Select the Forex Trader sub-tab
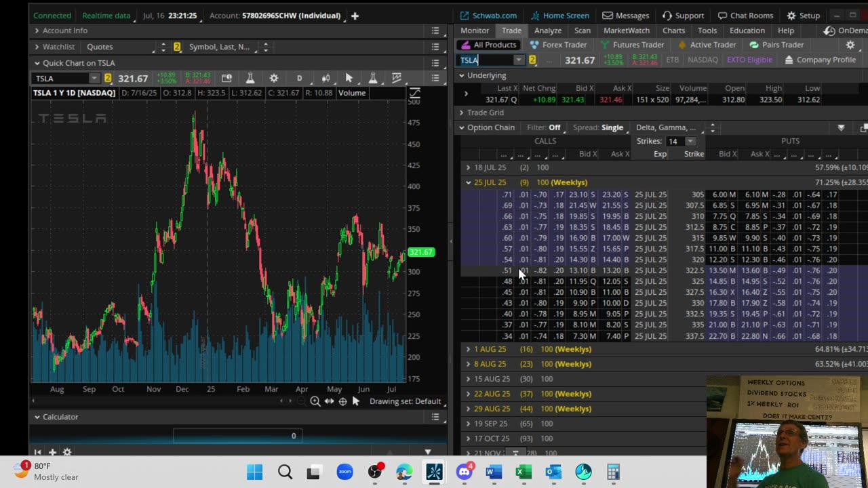The width and height of the screenshot is (868, 488). coord(558,45)
